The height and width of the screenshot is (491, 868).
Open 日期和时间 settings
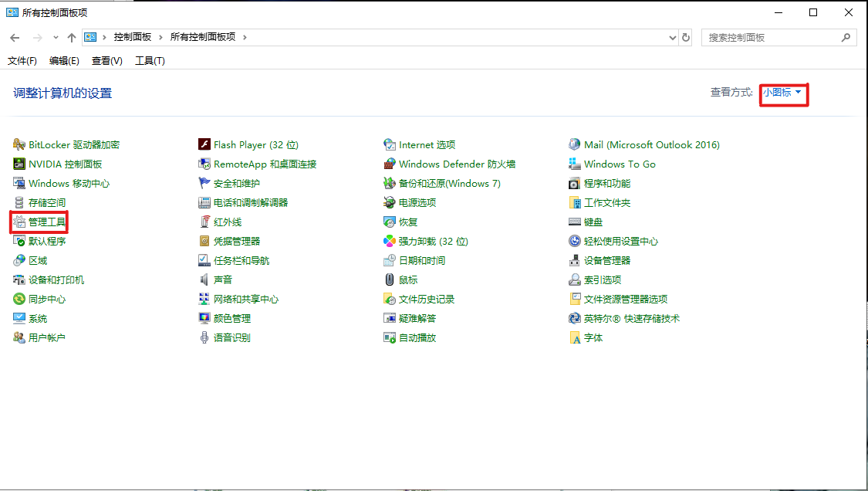coord(421,259)
